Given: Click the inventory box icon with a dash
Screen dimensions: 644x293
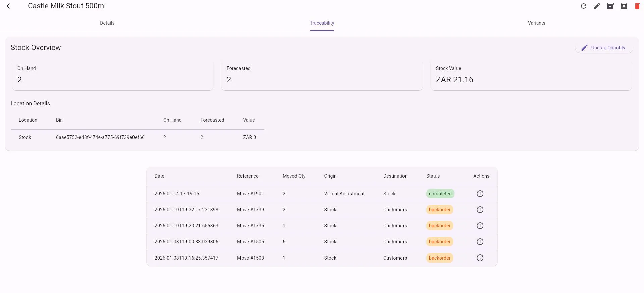Looking at the screenshot, I should click(610, 6).
